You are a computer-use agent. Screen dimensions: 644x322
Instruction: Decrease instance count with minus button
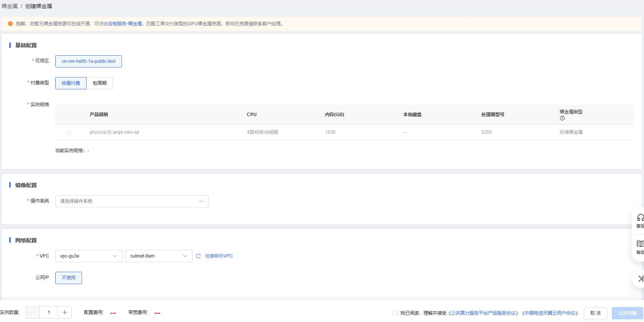click(33, 312)
